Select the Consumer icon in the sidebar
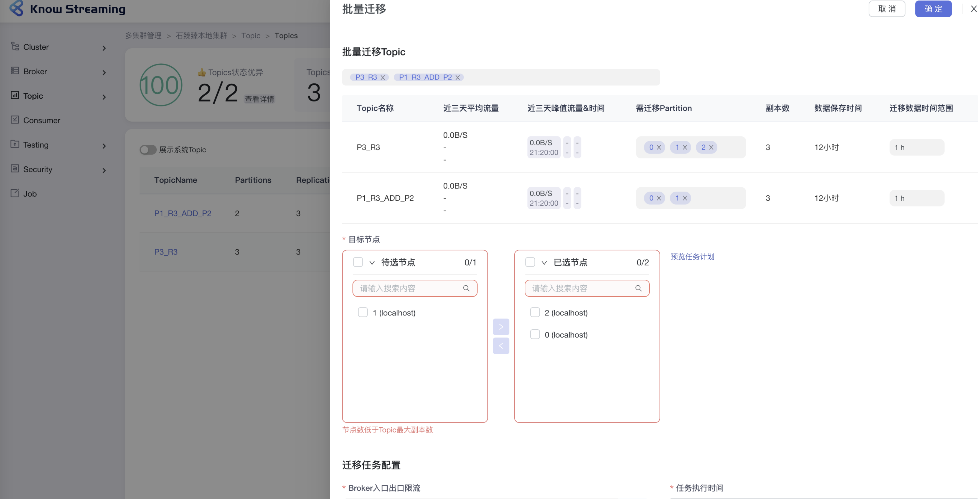The image size is (980, 499). click(x=15, y=120)
